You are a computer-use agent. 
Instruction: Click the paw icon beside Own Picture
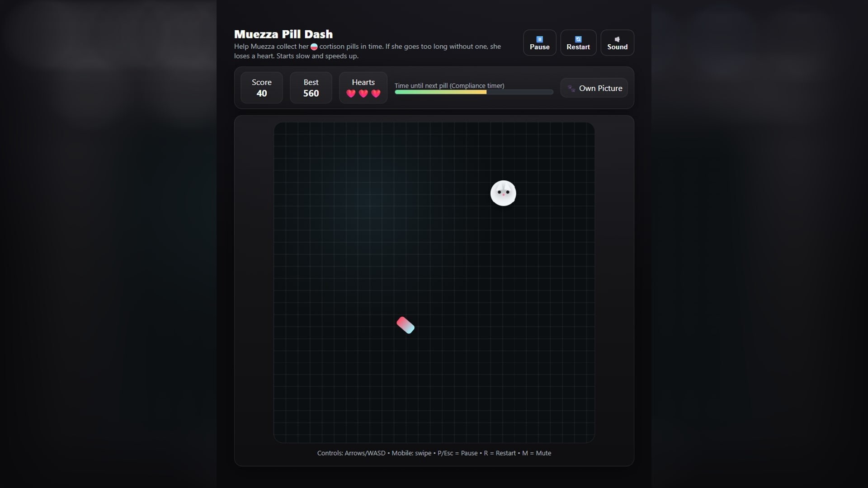pyautogui.click(x=571, y=88)
